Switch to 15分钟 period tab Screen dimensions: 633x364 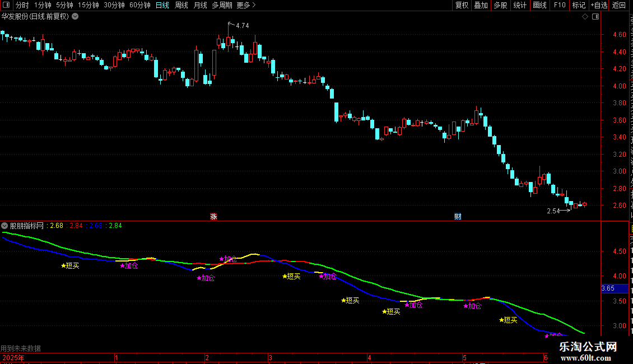tap(88, 5)
